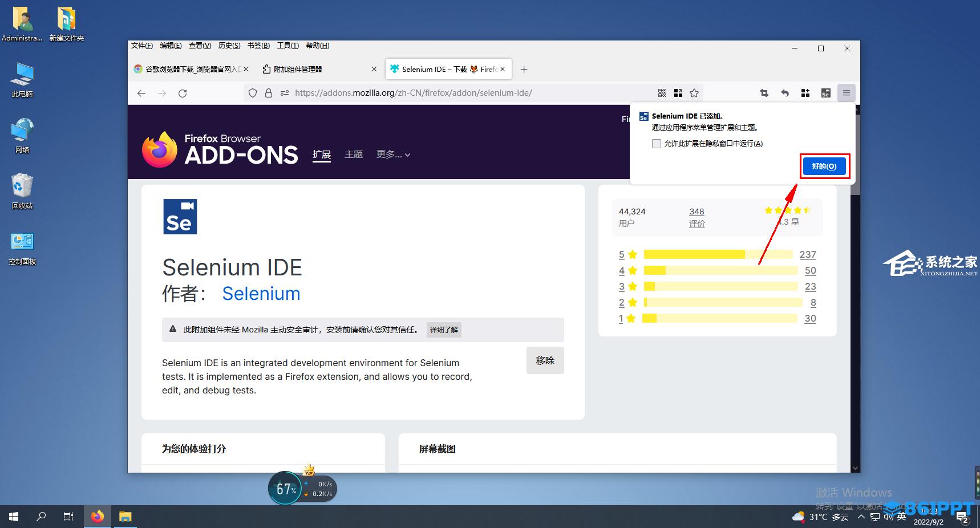Show hidden tray icons chevron
The height and width of the screenshot is (528, 980).
[x=861, y=517]
